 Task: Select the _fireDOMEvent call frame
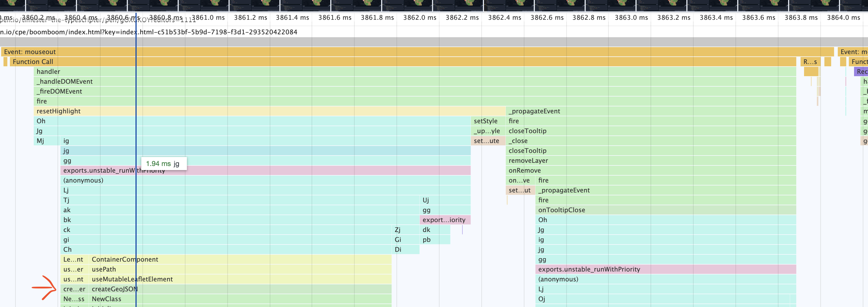click(415, 91)
